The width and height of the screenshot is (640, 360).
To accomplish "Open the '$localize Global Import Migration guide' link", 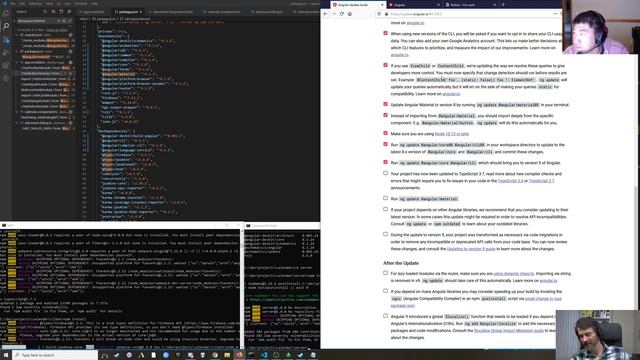I will [x=509, y=331].
